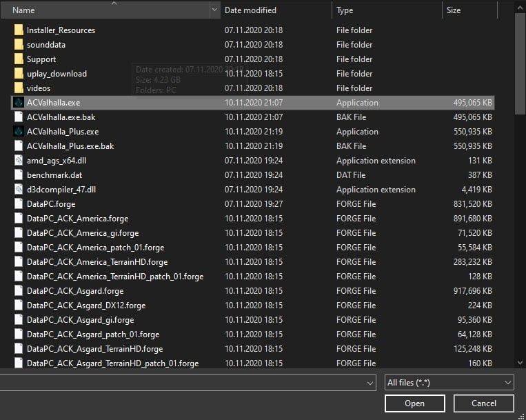Click the folder name videos
This screenshot has width=526, height=420.
pyautogui.click(x=39, y=88)
